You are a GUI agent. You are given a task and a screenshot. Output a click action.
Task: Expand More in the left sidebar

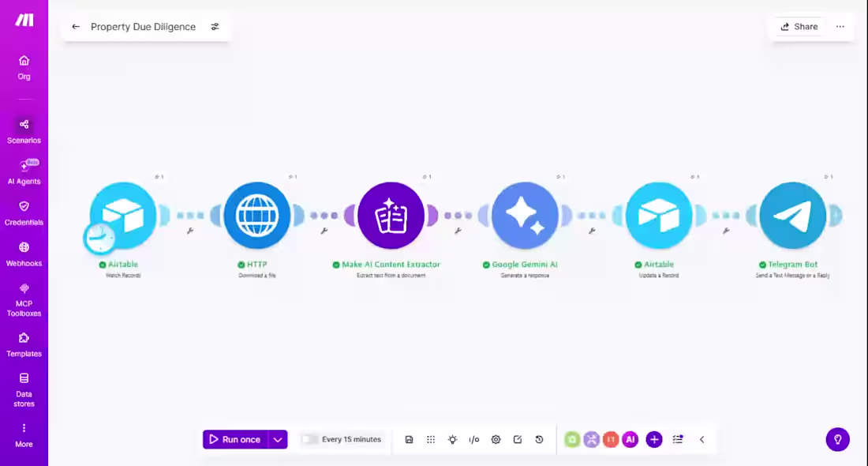(24, 435)
